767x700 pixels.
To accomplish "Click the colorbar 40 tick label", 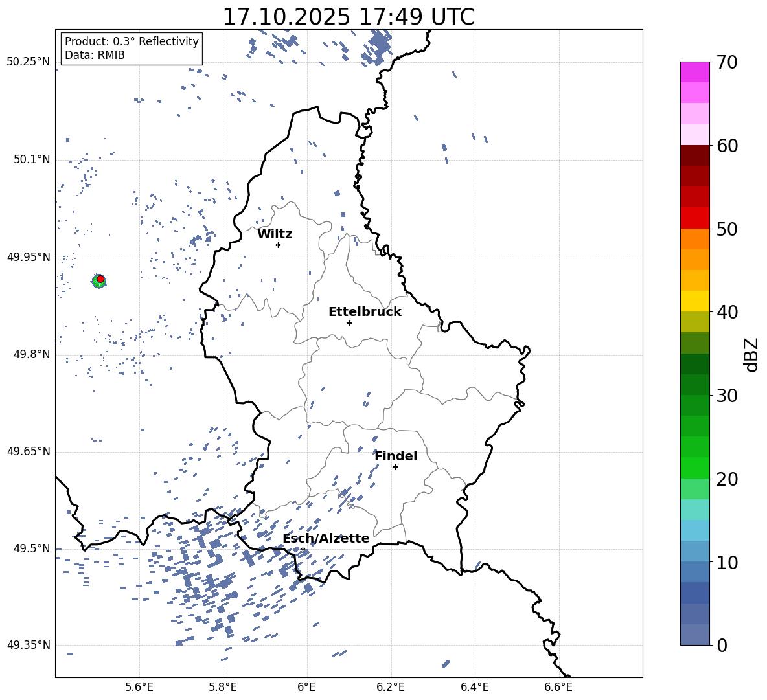I will click(x=726, y=312).
